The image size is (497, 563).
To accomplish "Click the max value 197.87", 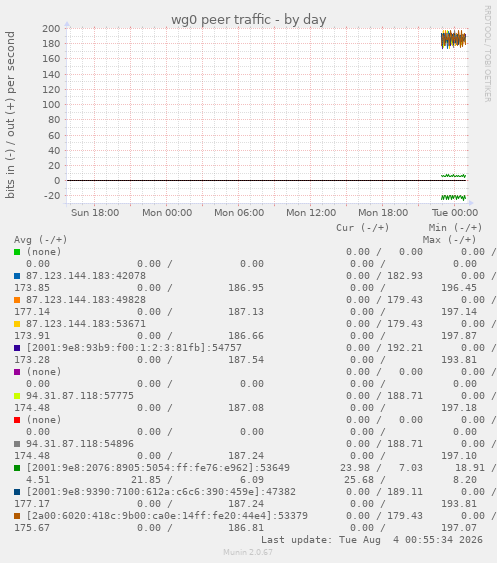I will [x=459, y=336].
